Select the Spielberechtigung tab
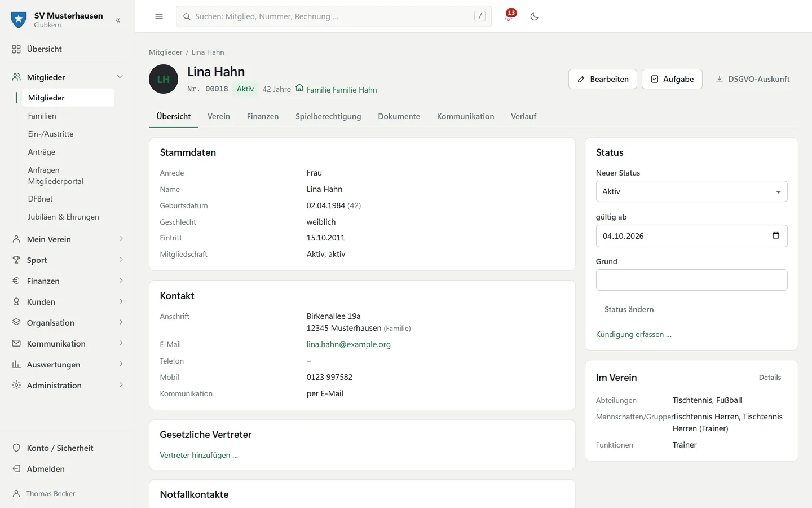The width and height of the screenshot is (812, 508). click(x=328, y=116)
